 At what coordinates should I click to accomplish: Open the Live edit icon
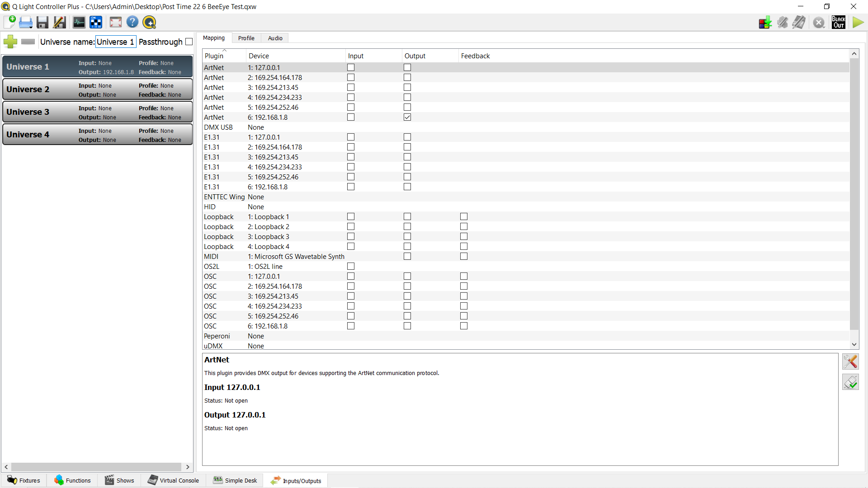pyautogui.click(x=783, y=22)
